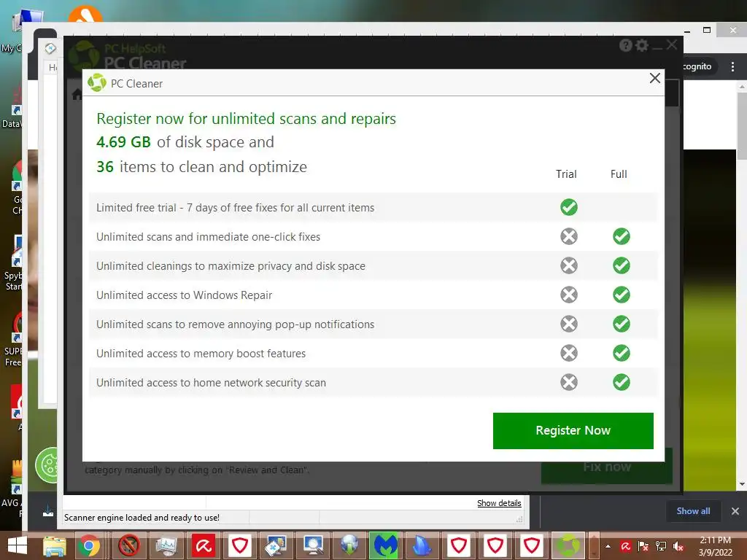Screen dimensions: 747x560
Task: Show hidden system tray icons
Action: click(608, 546)
